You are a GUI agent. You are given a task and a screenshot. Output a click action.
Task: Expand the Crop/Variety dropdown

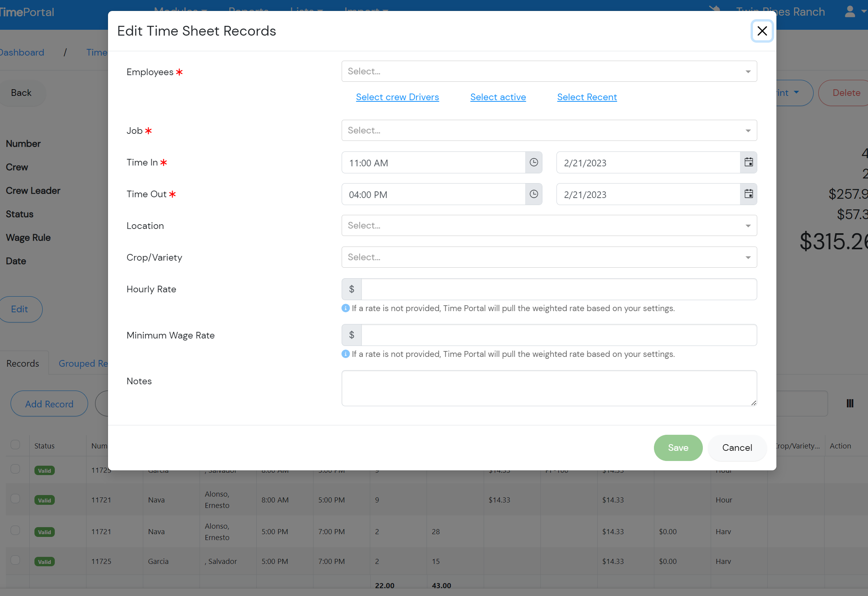coord(549,257)
